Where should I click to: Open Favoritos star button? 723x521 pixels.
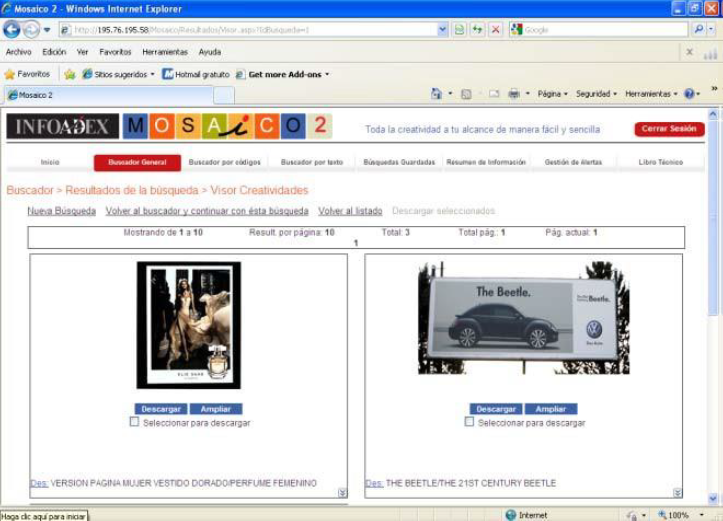[x=27, y=74]
